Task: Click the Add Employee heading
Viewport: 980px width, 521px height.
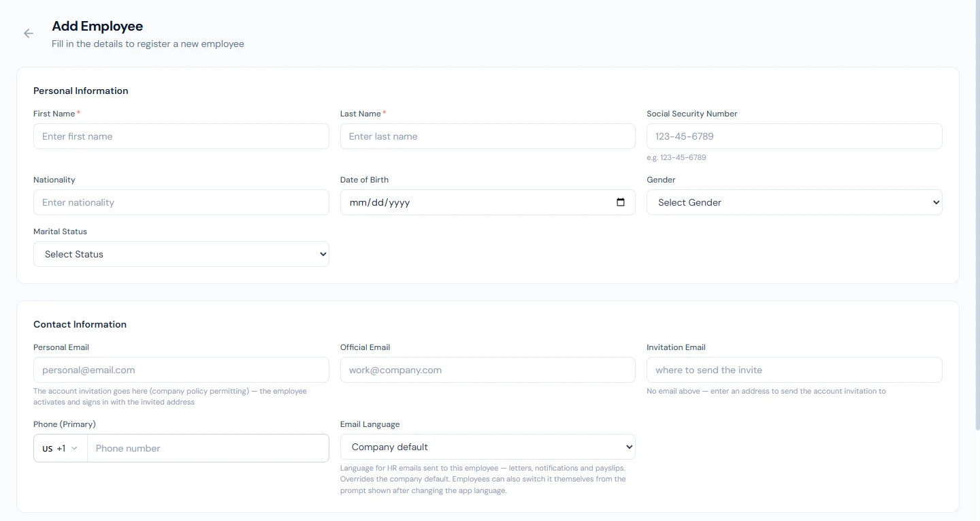Action: tap(97, 26)
